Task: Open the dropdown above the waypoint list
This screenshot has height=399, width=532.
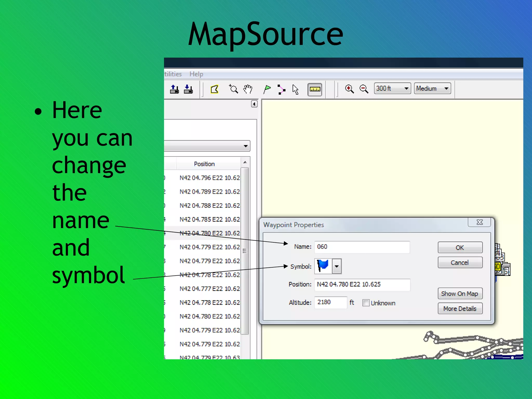Action: [207, 146]
